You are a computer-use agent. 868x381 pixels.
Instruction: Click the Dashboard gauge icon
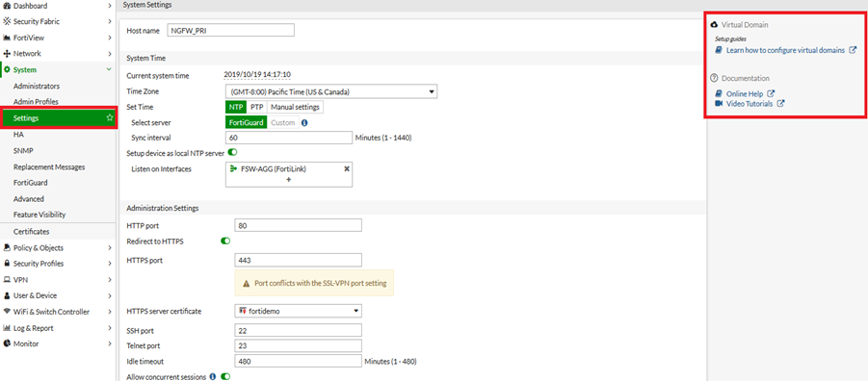click(x=7, y=6)
